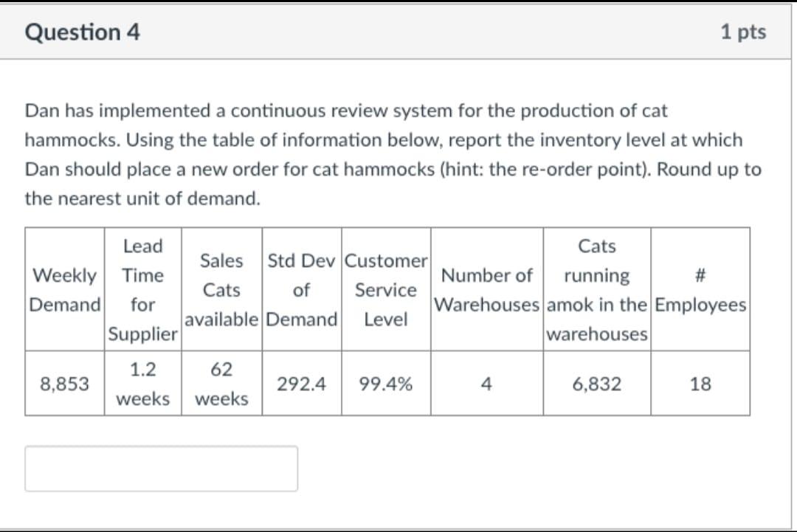Click the # Employees column header
This screenshot has height=532, width=797.
point(700,289)
